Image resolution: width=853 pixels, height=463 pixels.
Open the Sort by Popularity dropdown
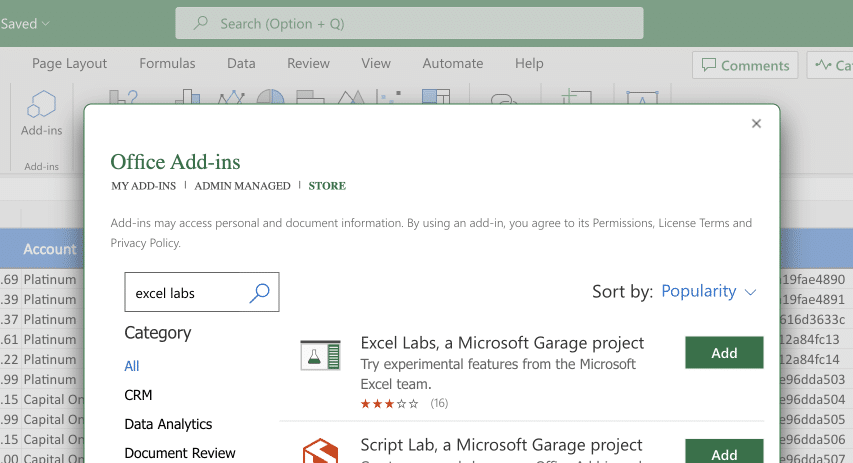[708, 291]
